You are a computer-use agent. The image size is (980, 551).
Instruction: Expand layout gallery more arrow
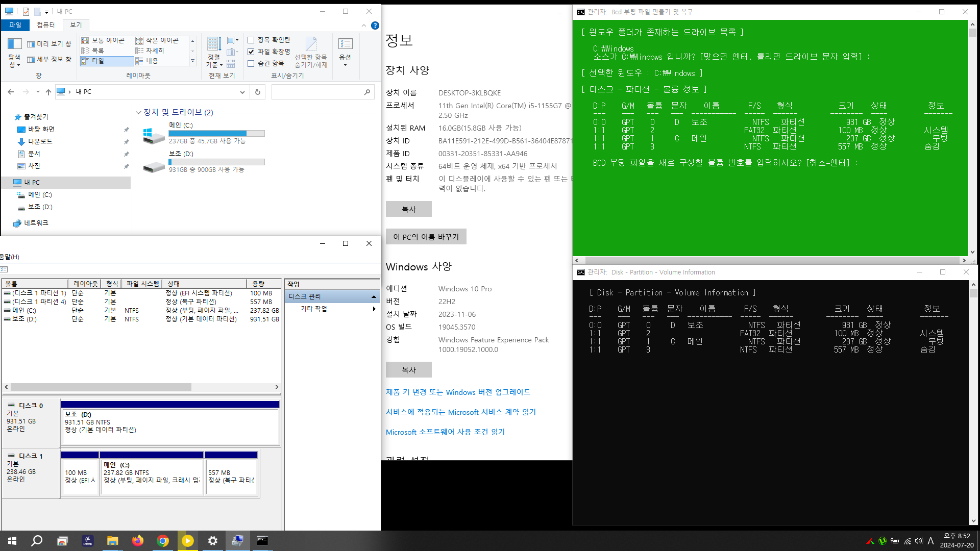click(192, 61)
